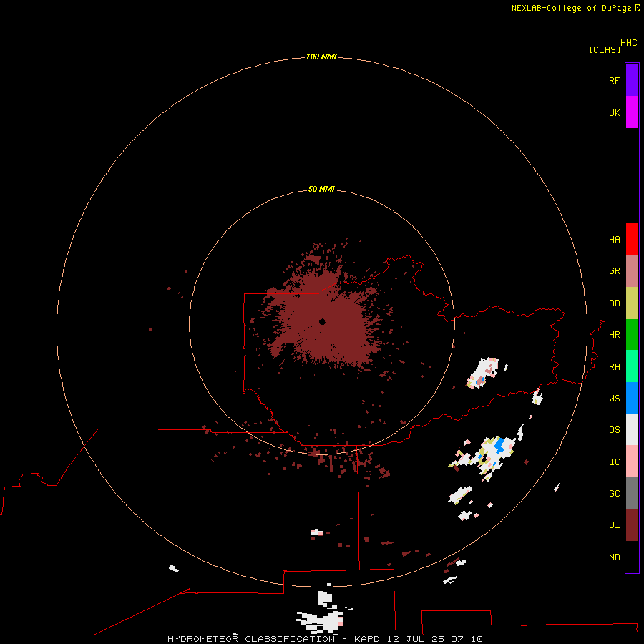Click the UK legend label
Image resolution: width=644 pixels, height=644 pixels.
(614, 112)
